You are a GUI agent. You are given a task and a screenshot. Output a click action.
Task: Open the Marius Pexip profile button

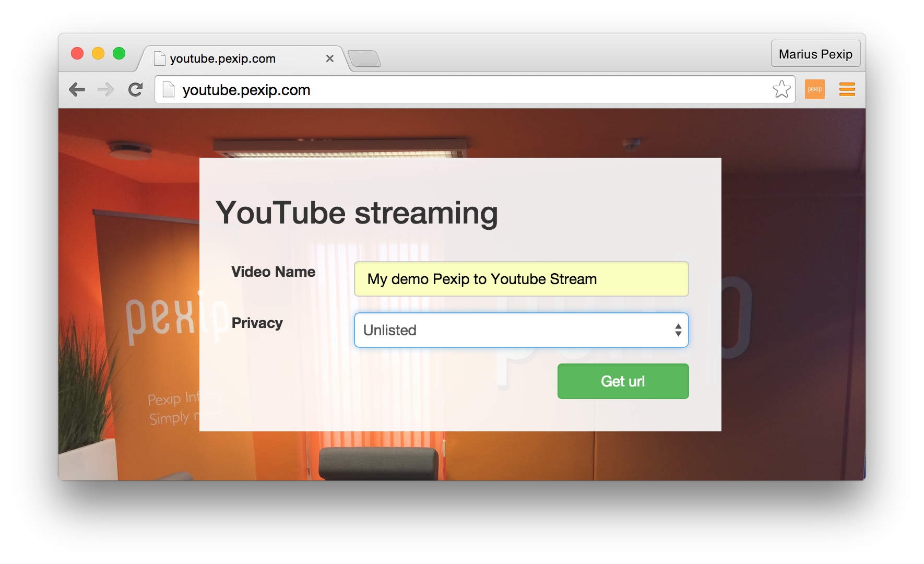pos(815,54)
